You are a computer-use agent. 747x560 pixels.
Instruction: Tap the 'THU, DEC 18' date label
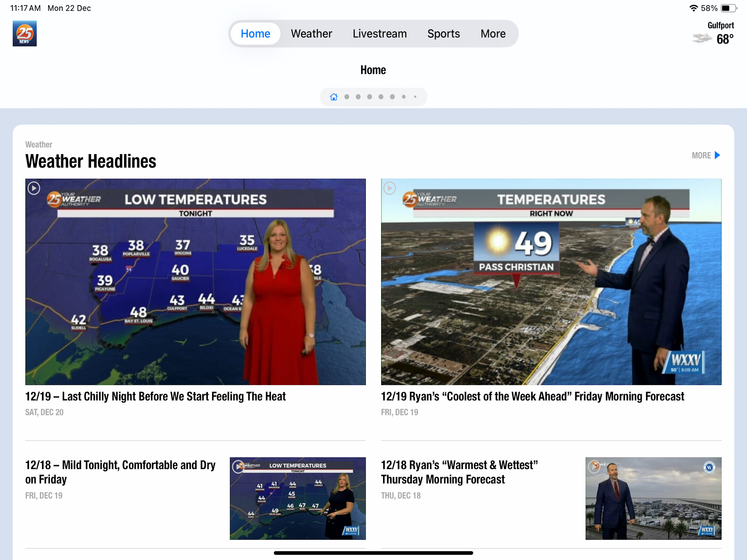(x=401, y=496)
